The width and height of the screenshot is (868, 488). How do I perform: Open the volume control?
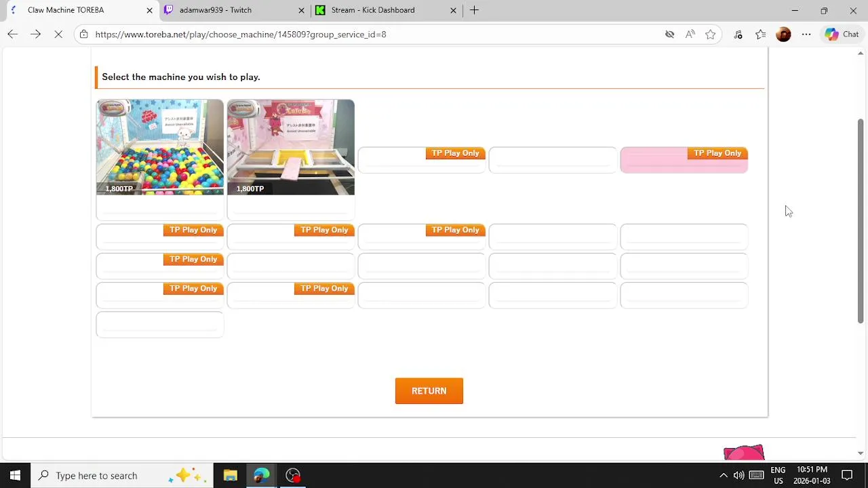point(738,475)
